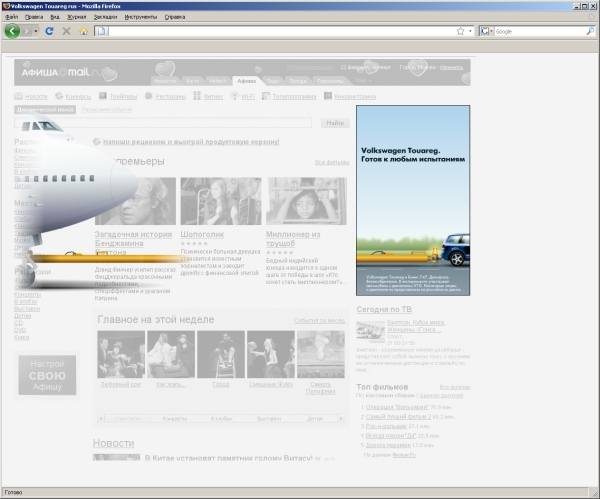Open the Новости section heading link

[113, 443]
